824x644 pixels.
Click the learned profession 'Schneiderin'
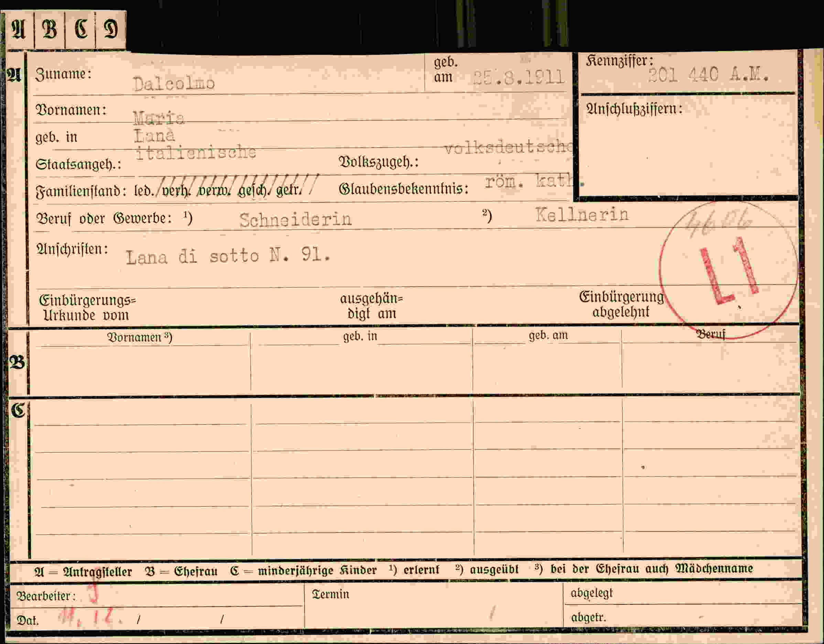point(295,220)
